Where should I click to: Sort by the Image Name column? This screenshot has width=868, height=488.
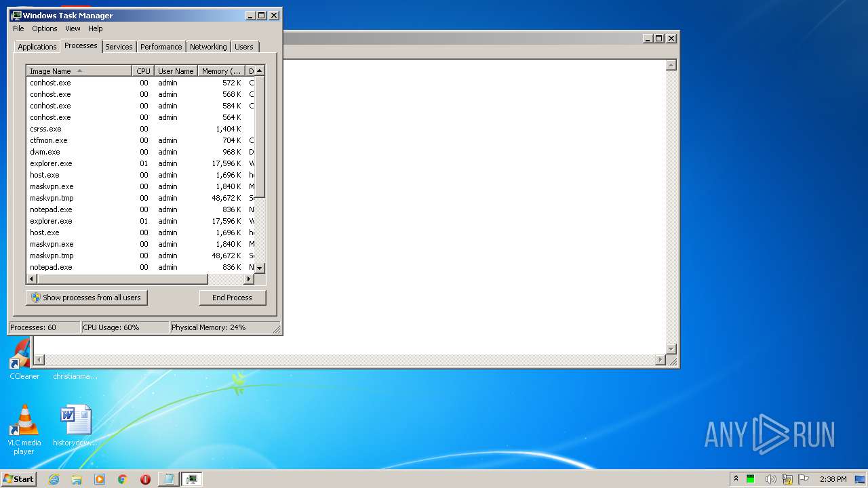pos(79,71)
